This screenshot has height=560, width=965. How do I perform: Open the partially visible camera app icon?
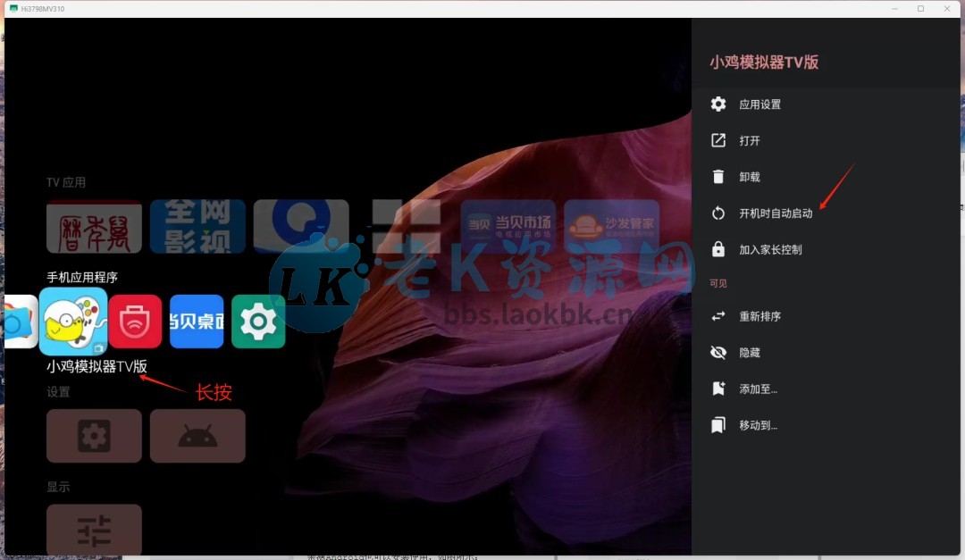pyautogui.click(x=21, y=322)
